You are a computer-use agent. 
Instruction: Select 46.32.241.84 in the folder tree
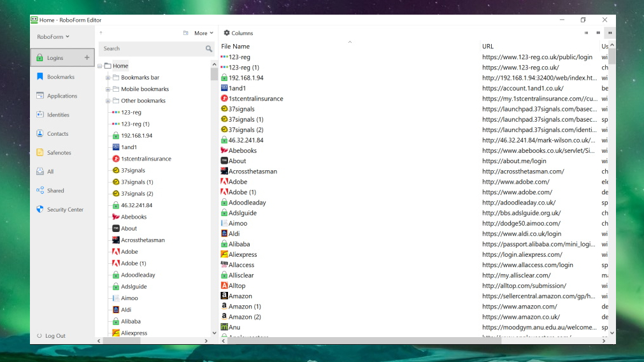pos(136,205)
